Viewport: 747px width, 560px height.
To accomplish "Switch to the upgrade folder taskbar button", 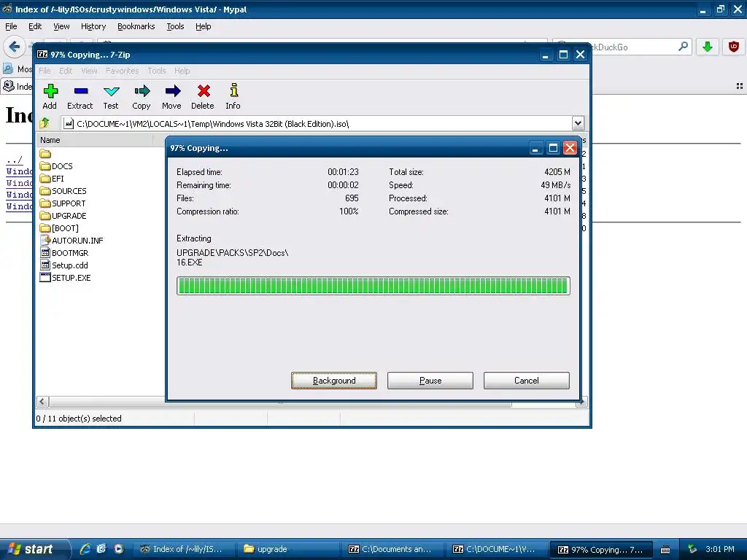I will (287, 549).
